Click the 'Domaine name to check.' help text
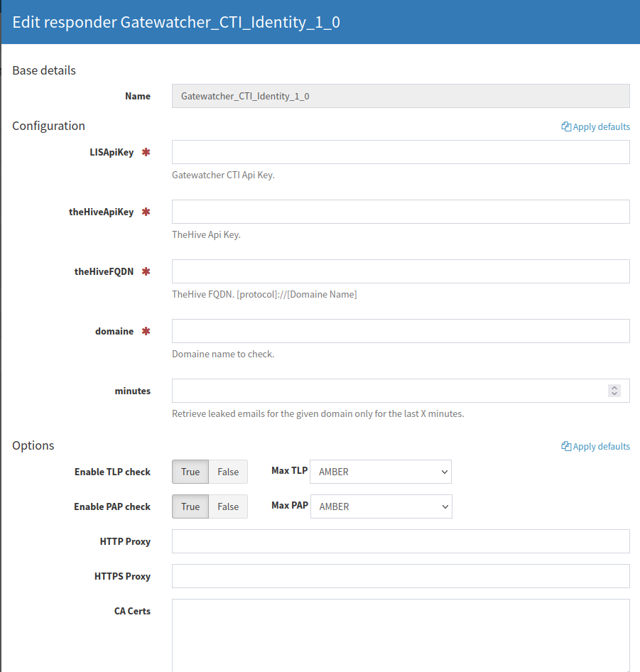The image size is (640, 672). (223, 354)
